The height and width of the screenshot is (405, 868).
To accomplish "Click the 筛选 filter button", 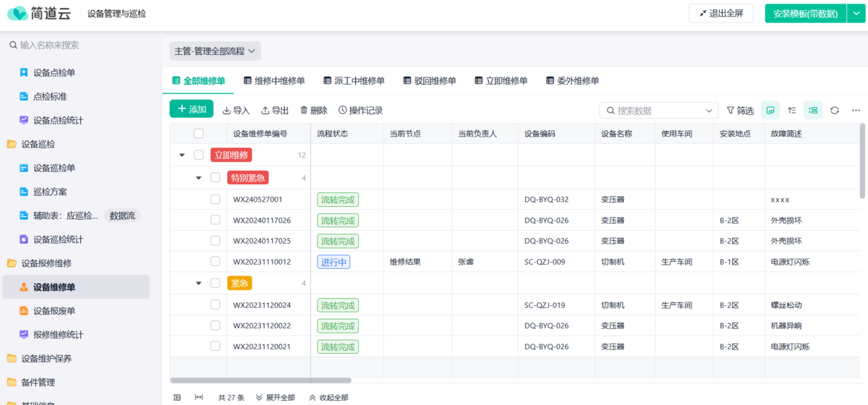I will pos(740,111).
